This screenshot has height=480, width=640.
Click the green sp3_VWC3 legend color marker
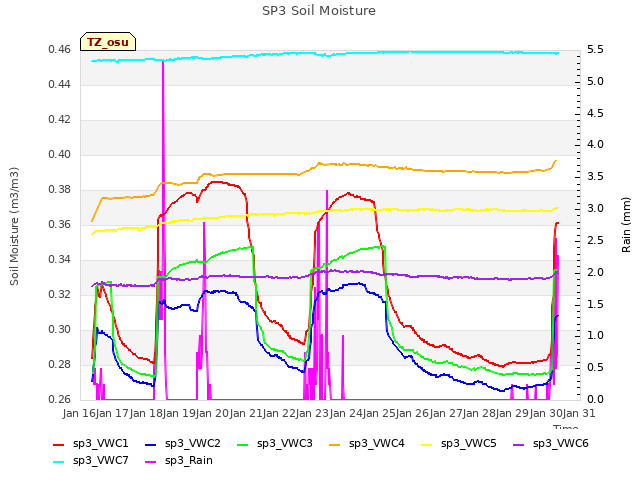243,445
